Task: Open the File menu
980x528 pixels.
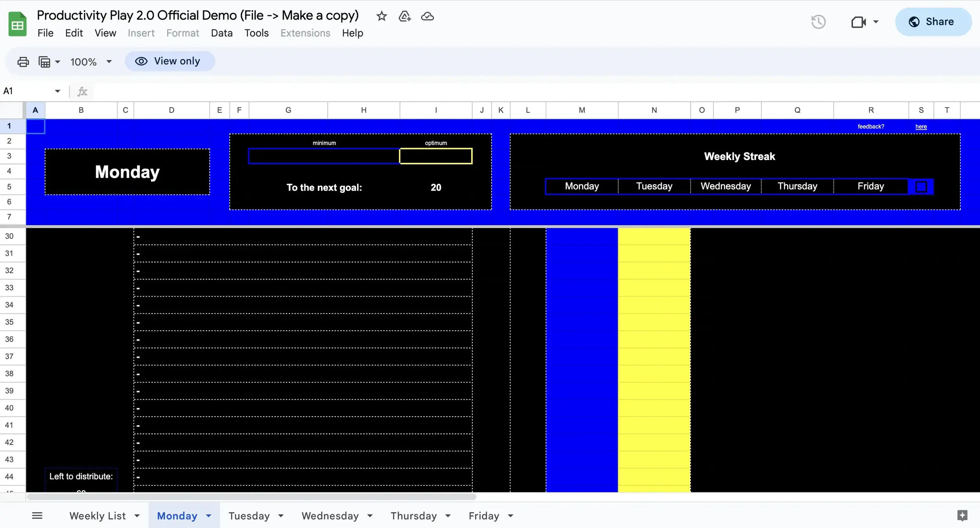Action: coord(45,33)
